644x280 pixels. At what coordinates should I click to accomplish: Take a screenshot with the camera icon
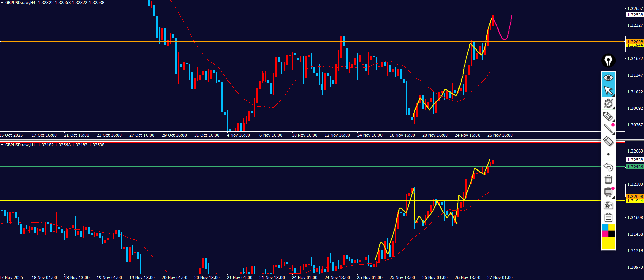point(608,205)
